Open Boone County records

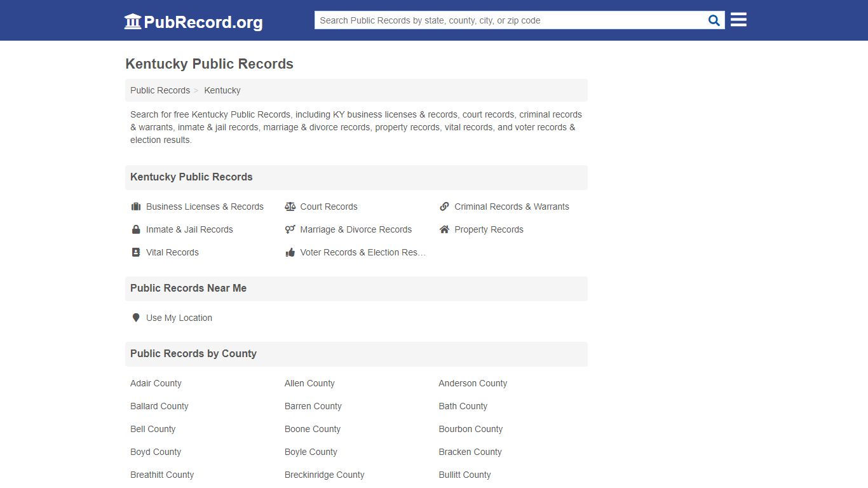[x=313, y=429]
